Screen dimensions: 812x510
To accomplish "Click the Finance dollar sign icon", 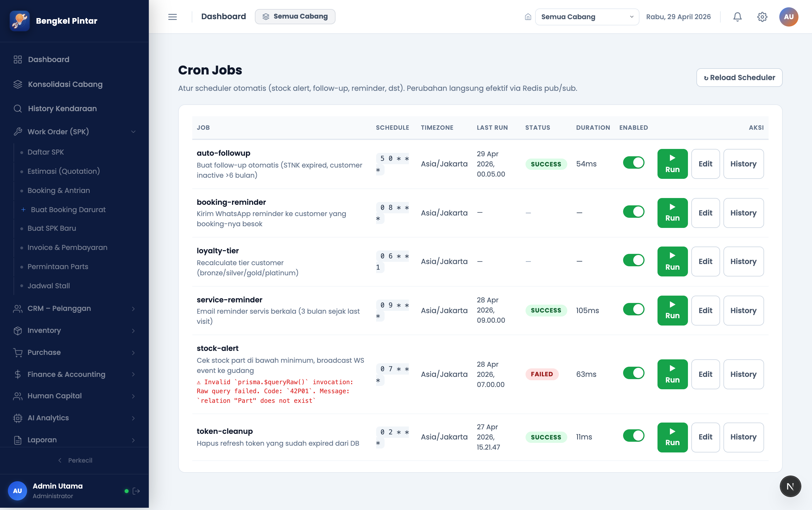I will 17,374.
